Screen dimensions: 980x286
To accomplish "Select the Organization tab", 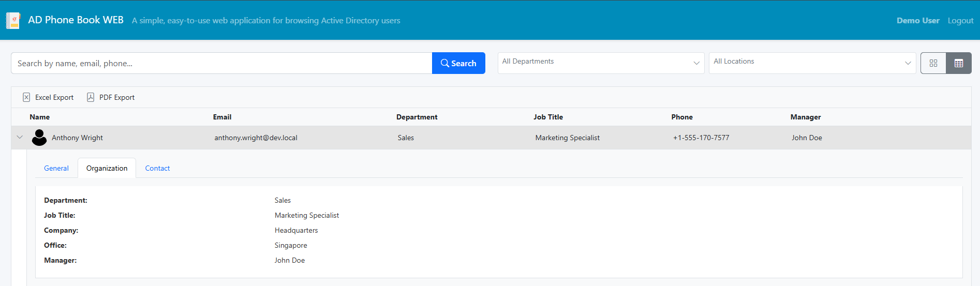I will click(107, 168).
